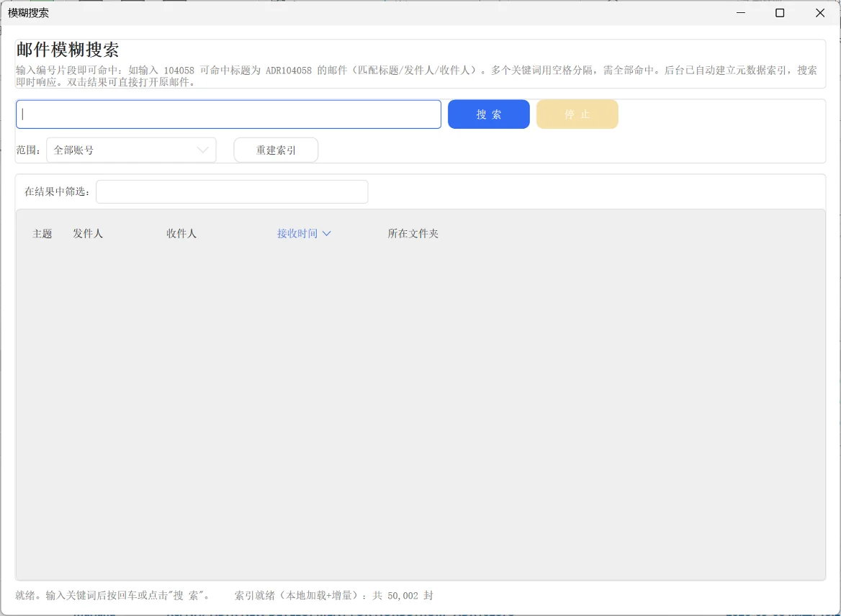This screenshot has width=841, height=616.
Task: Click the 范围 label
Action: (x=28, y=150)
